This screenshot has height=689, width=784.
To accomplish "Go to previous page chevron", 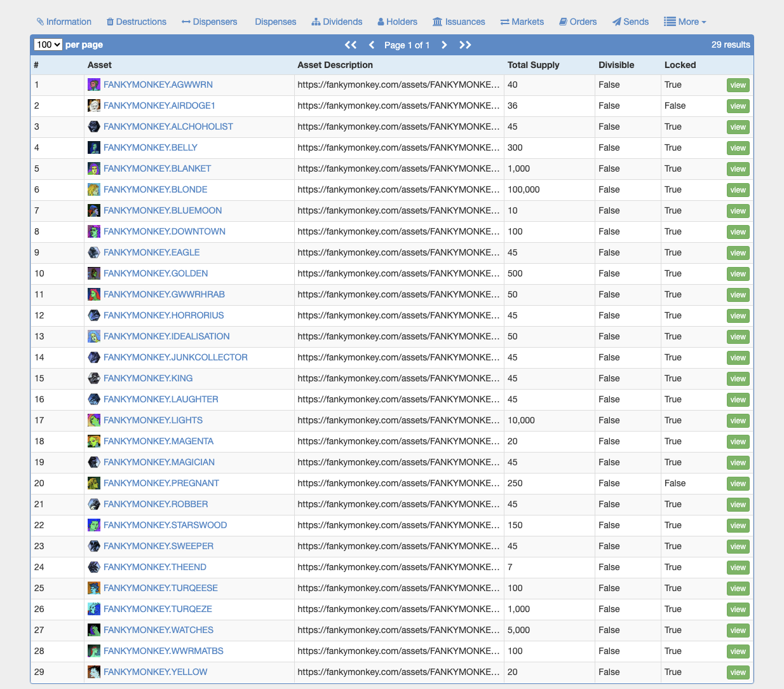I will tap(372, 44).
